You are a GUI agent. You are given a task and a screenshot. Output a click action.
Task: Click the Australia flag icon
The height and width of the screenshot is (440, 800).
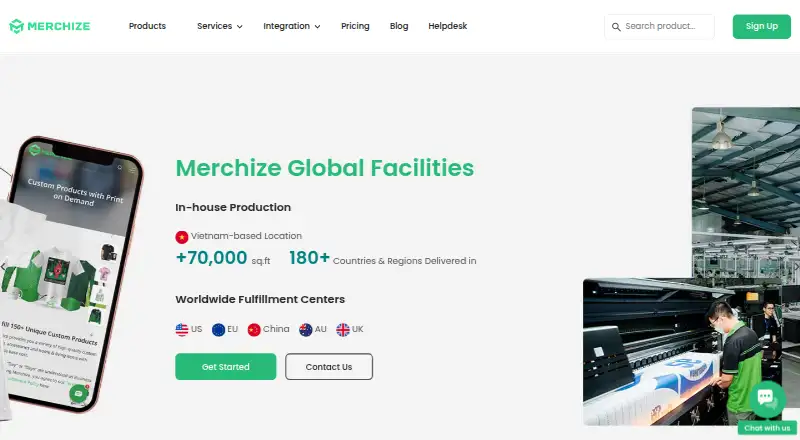point(306,330)
